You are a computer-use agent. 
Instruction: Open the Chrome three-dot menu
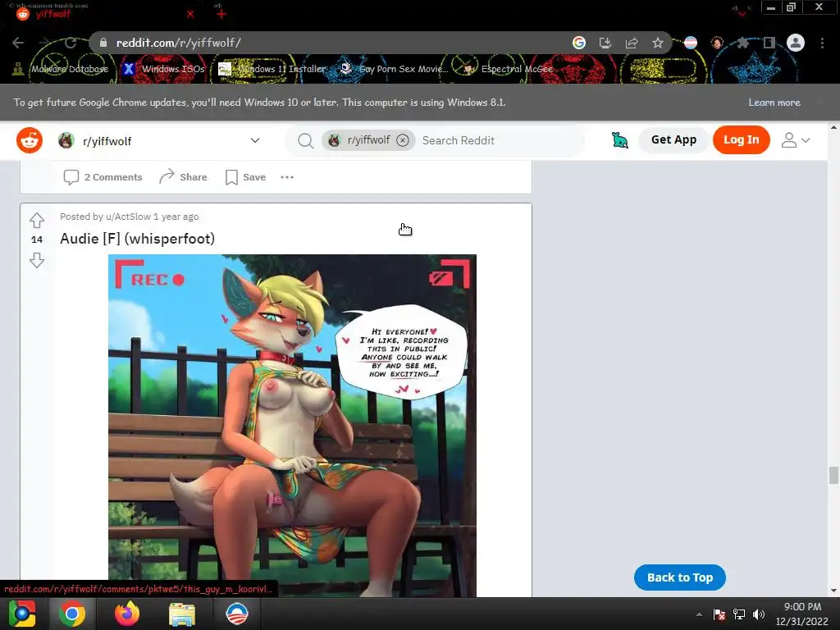(822, 43)
